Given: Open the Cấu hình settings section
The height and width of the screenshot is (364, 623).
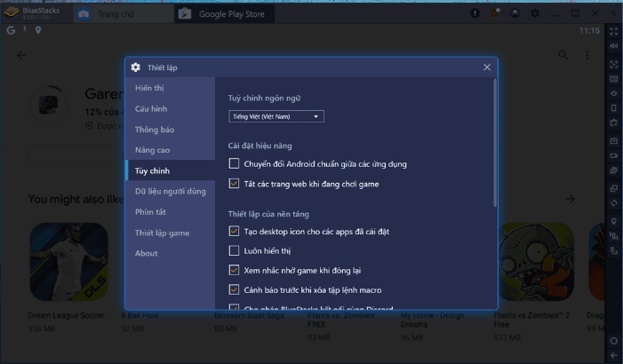Looking at the screenshot, I should 171,108.
